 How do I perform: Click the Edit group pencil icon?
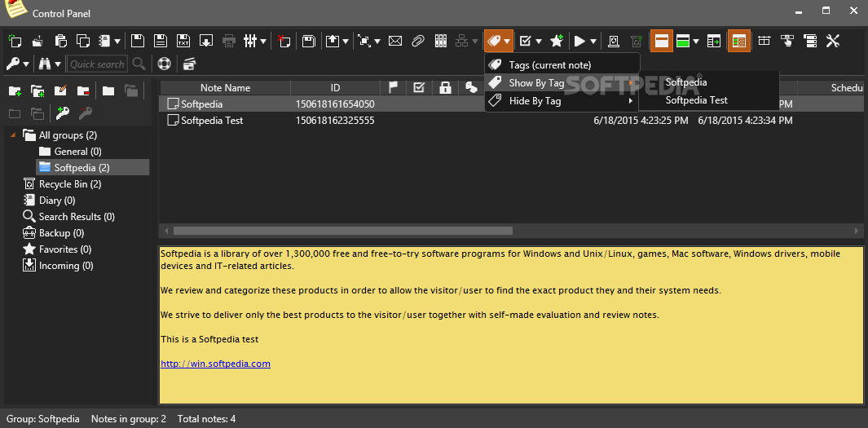[x=60, y=90]
